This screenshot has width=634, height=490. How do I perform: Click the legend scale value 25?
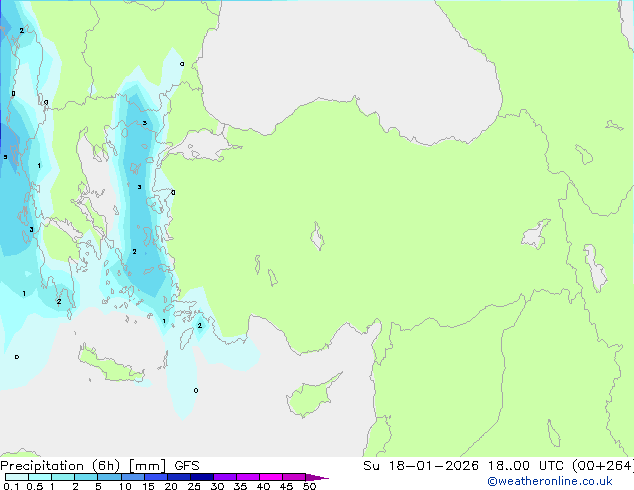tap(194, 486)
